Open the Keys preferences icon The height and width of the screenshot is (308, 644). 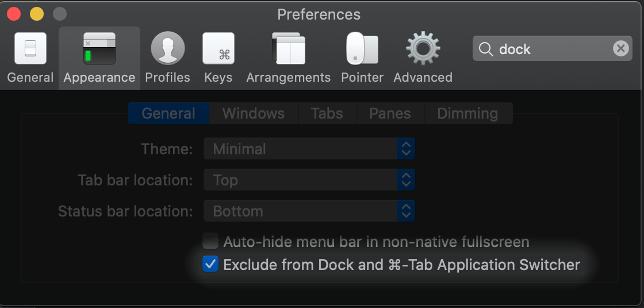(218, 49)
